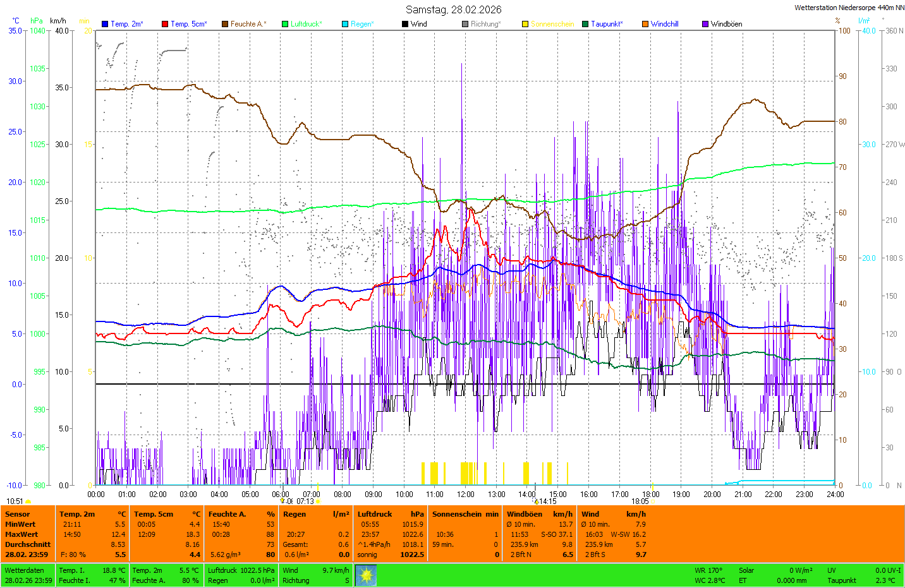Click the sunny weather condition icon
Viewport: 905px width, 588px height.
click(365, 575)
